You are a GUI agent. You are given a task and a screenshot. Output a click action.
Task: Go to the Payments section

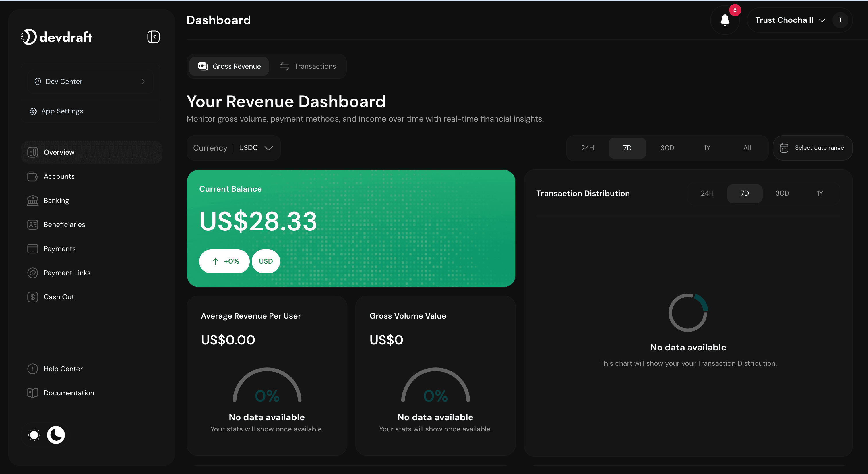point(60,248)
